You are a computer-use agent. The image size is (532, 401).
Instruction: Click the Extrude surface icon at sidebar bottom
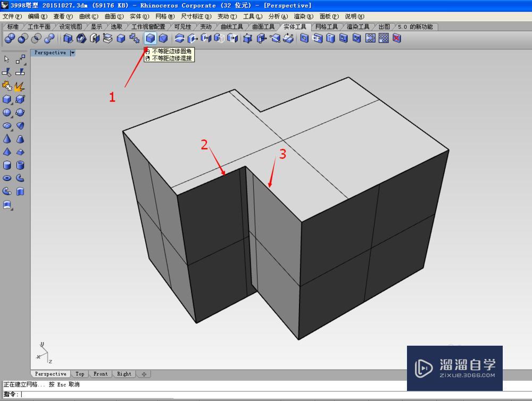click(7, 205)
